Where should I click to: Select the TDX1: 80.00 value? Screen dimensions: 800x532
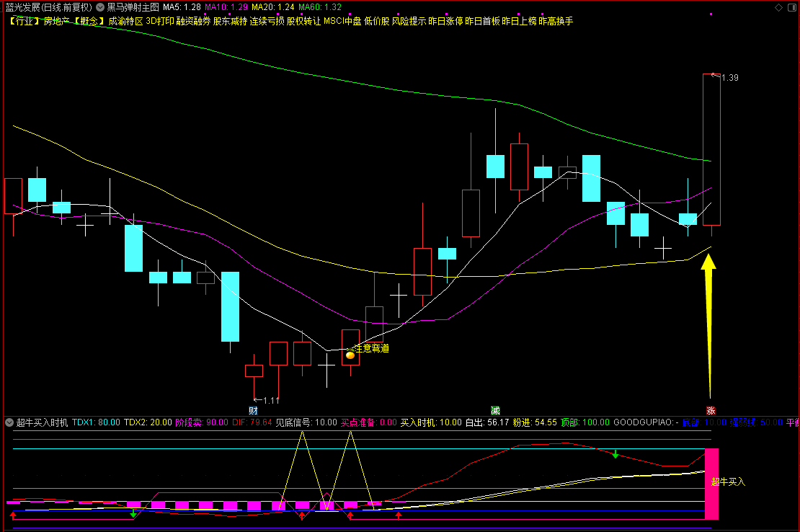click(96, 422)
